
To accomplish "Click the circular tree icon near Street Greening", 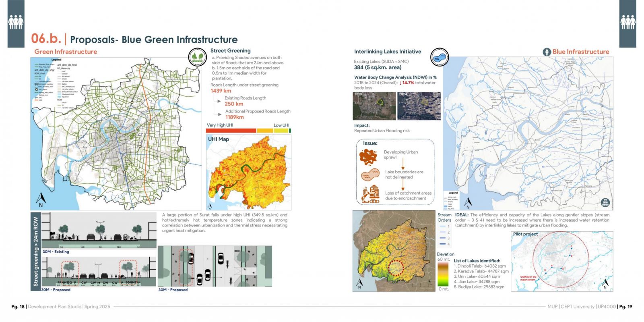I will [198, 57].
